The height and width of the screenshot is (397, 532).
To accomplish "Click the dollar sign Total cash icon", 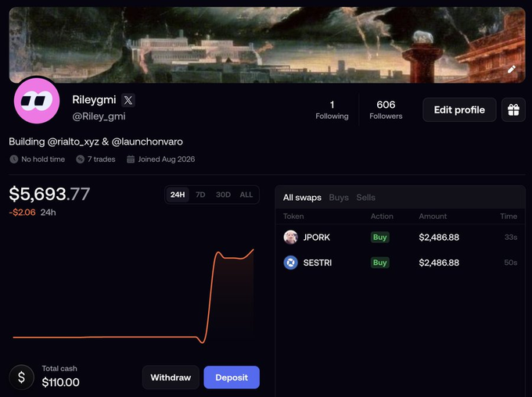I will tap(21, 377).
